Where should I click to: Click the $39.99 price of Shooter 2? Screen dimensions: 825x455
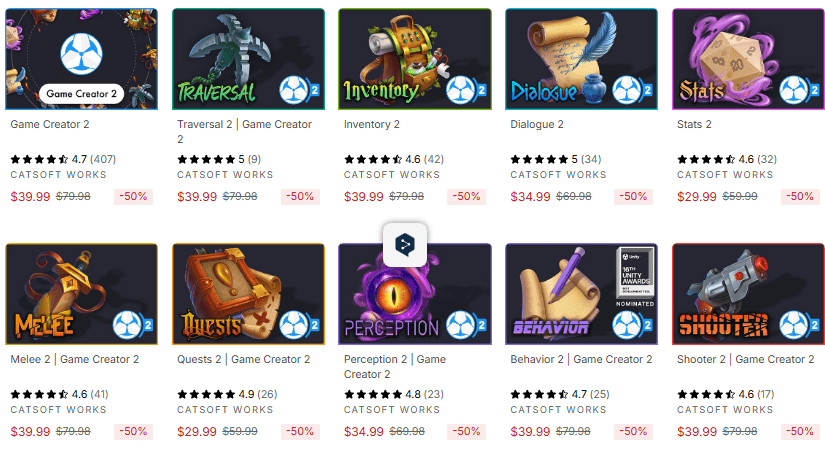point(697,432)
